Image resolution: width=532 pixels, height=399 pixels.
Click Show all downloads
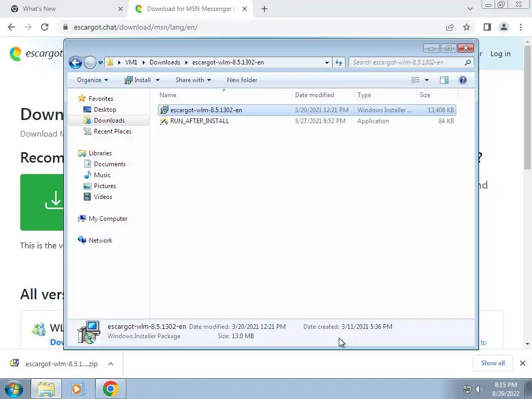click(493, 363)
